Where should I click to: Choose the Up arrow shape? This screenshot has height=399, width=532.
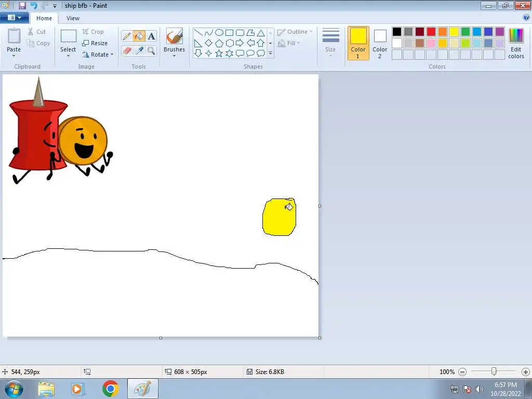(261, 43)
